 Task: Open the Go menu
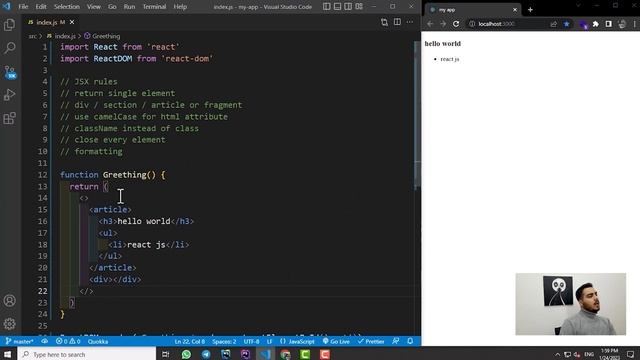pos(112,7)
